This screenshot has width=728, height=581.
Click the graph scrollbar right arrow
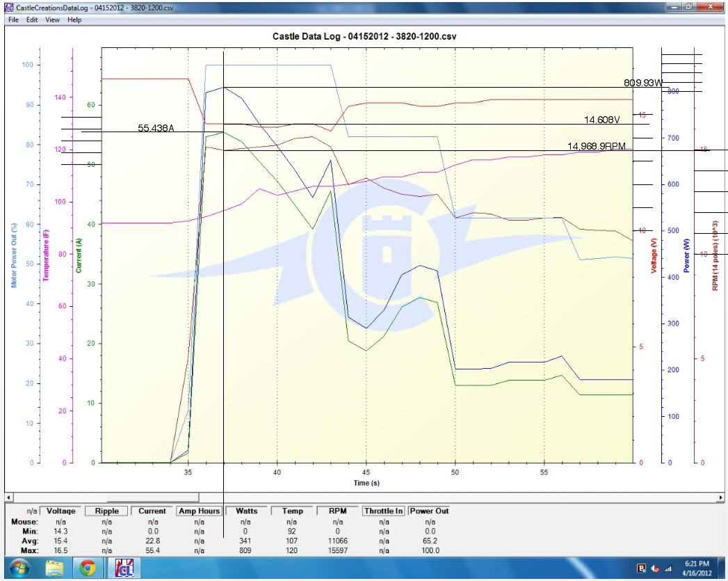(x=720, y=498)
